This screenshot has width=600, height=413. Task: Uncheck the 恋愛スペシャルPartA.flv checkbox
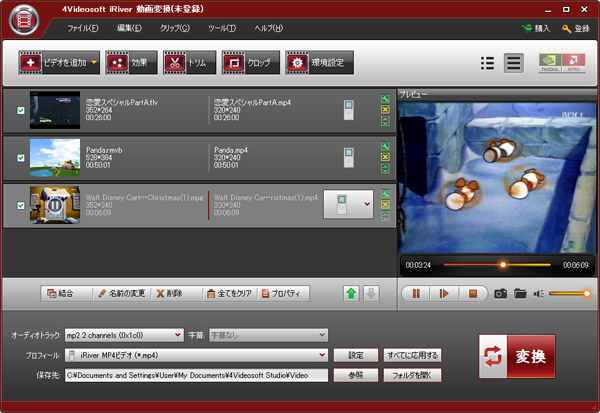pos(21,110)
